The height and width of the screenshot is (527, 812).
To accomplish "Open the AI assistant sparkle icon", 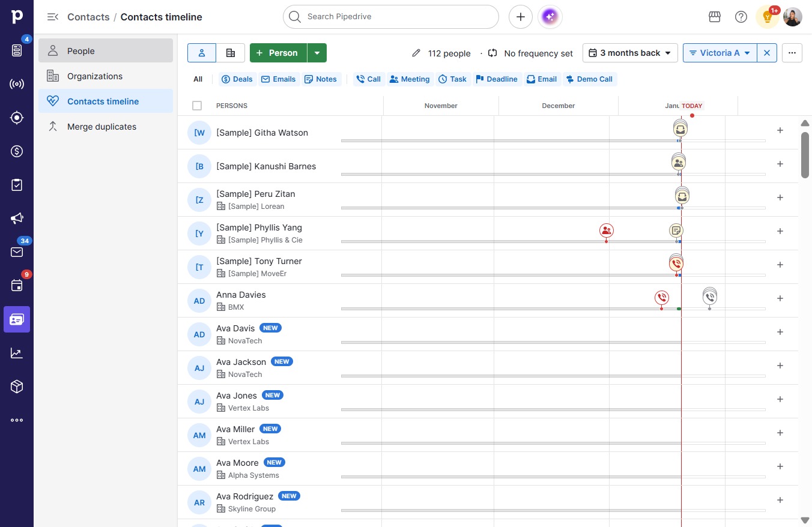I will (x=550, y=17).
